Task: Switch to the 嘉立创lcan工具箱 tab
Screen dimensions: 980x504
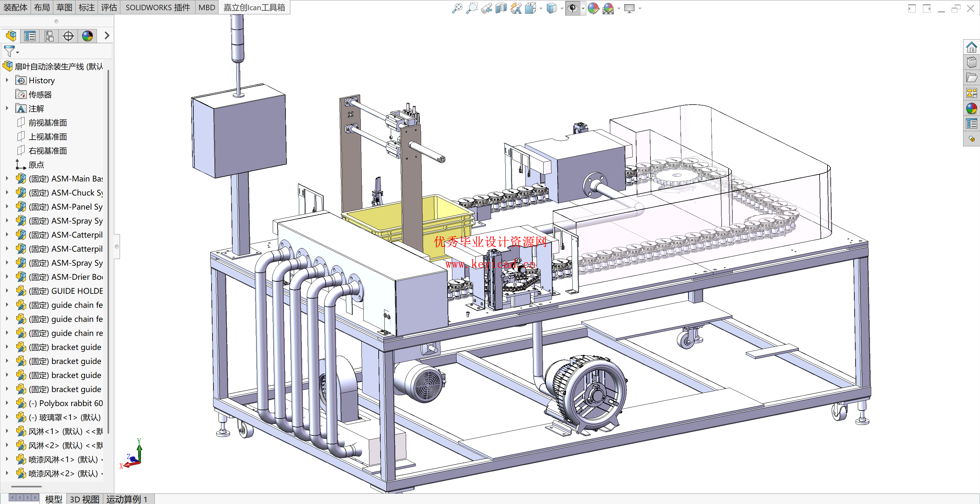Action: (254, 7)
